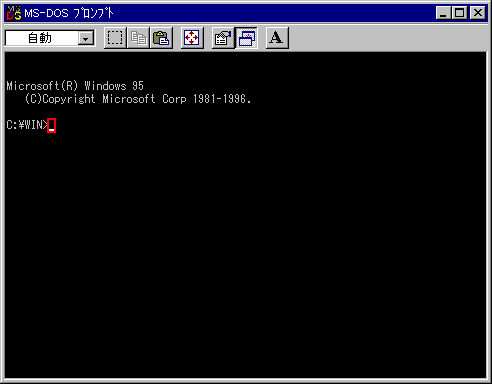
Task: Open the Properties toolbar icon
Action: pos(223,38)
